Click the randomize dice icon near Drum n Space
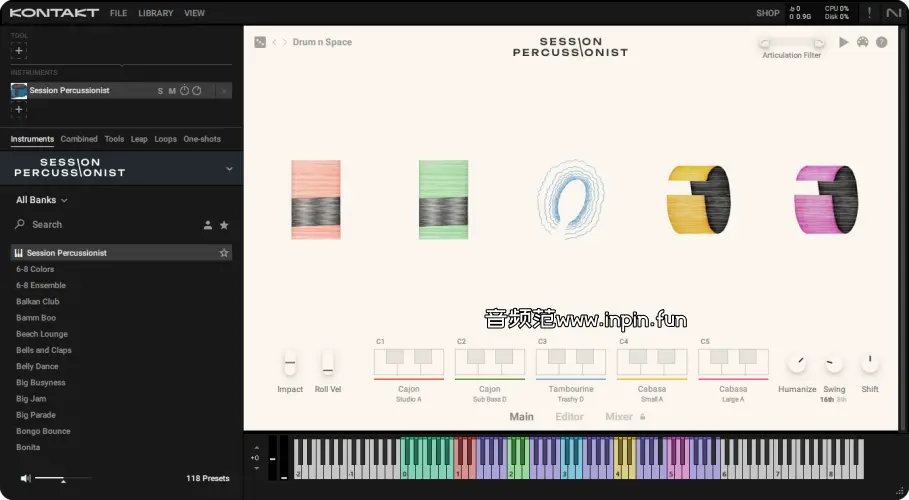The image size is (909, 500). 260,42
